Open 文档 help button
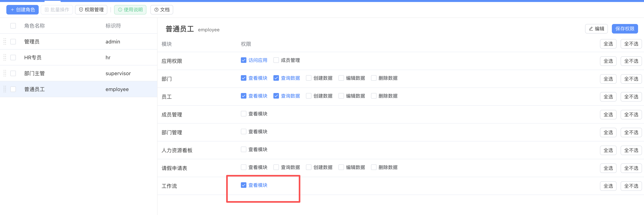This screenshot has height=215, width=644. tap(162, 10)
